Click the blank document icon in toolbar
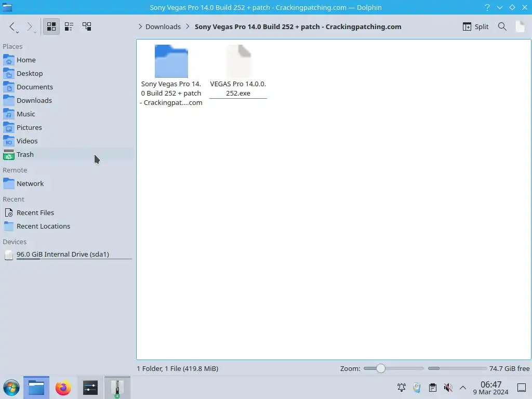The height and width of the screenshot is (399, 532). [x=520, y=26]
